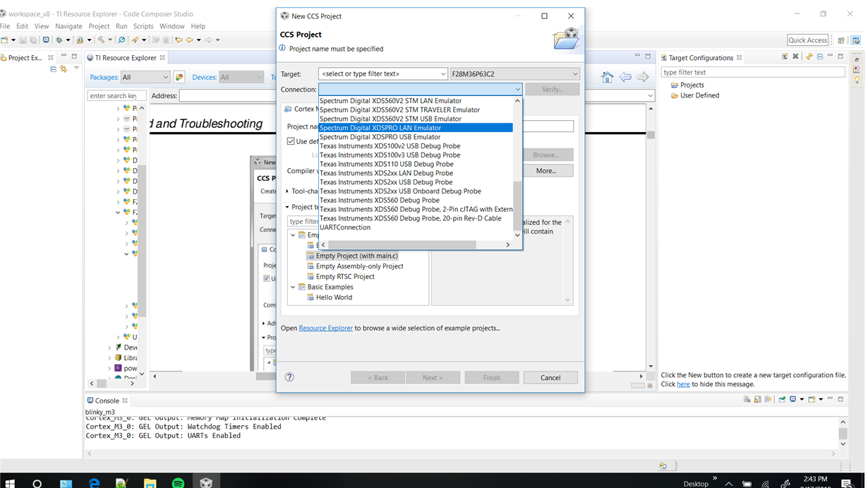This screenshot has height=488, width=868.
Task: Collapse the Basic Examples tree node
Action: (293, 287)
